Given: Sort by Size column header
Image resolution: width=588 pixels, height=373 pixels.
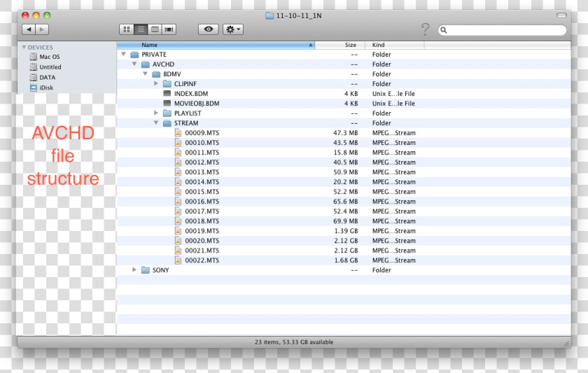Looking at the screenshot, I should pos(340,45).
